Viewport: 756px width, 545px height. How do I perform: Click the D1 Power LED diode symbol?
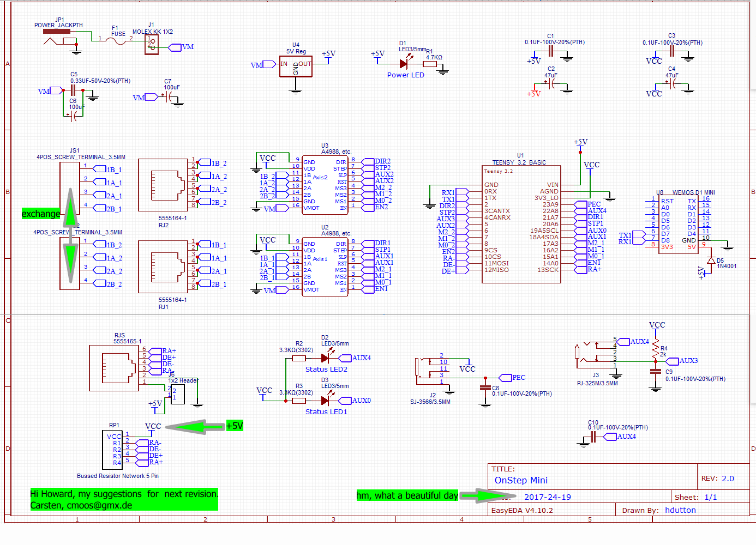404,64
